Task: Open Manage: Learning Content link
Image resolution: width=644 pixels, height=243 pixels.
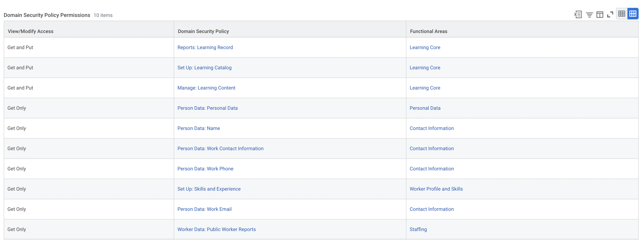Action: click(x=206, y=88)
